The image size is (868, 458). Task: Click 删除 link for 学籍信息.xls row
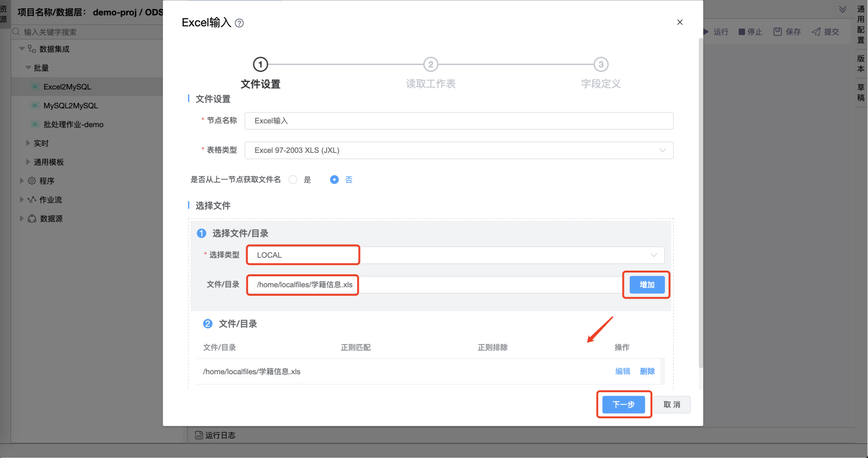coord(647,371)
